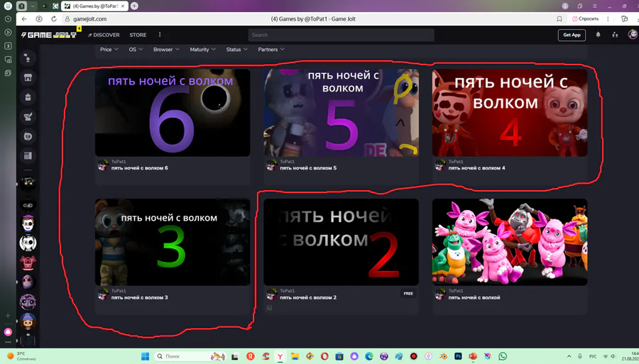The width and height of the screenshot is (639, 364).
Task: Open browser history clock icon in sidebar
Action: [8, 18]
